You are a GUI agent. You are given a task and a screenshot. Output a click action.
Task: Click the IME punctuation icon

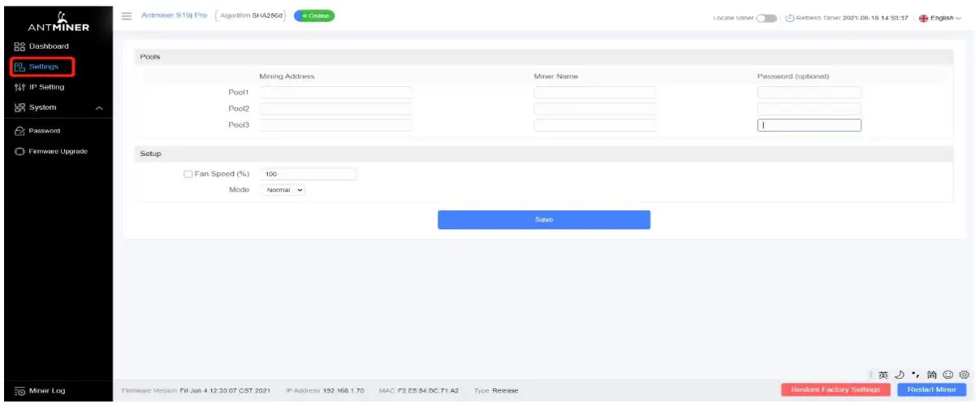915,374
